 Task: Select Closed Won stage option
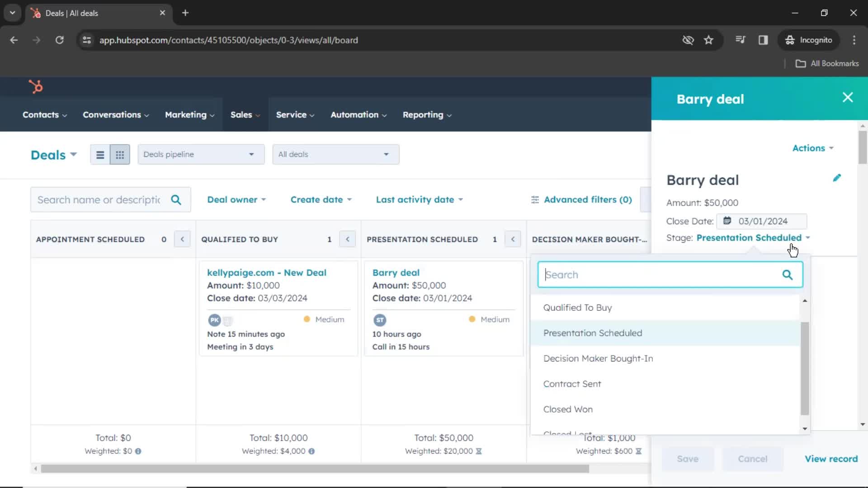pos(665,409)
